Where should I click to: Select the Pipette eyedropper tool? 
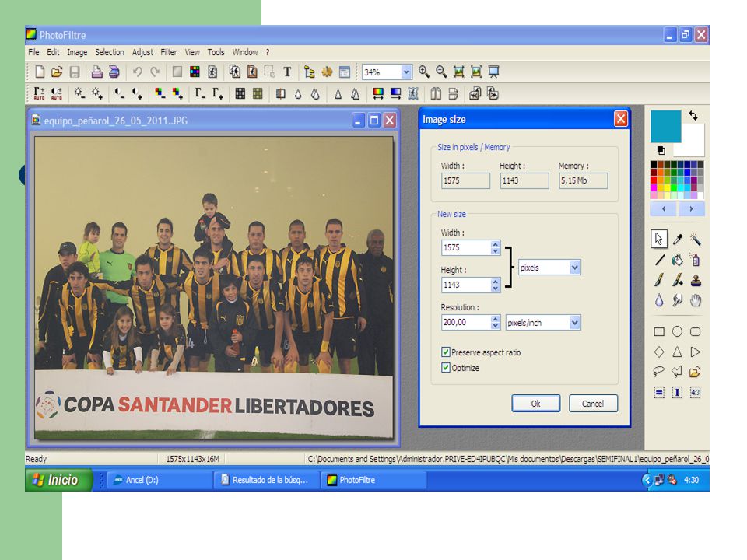677,239
